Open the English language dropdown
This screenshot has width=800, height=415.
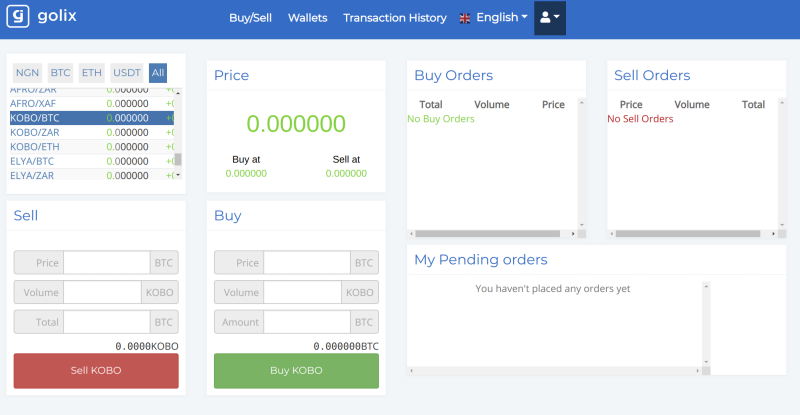[502, 17]
